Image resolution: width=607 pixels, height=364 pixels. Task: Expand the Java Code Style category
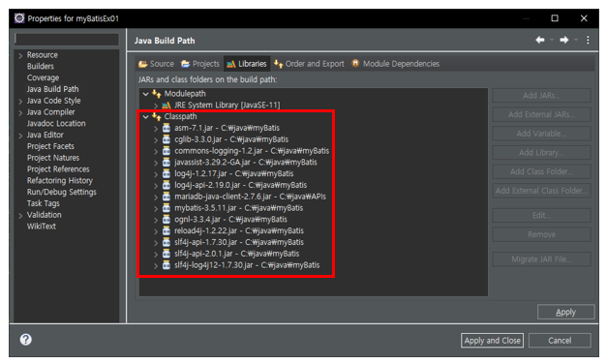(20, 102)
